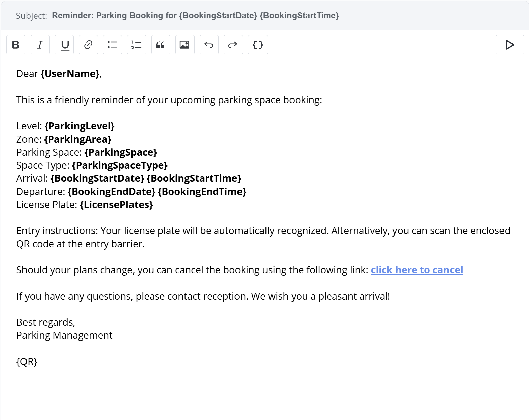Insert an image into the email
Screen dimensions: 529x420
point(185,45)
